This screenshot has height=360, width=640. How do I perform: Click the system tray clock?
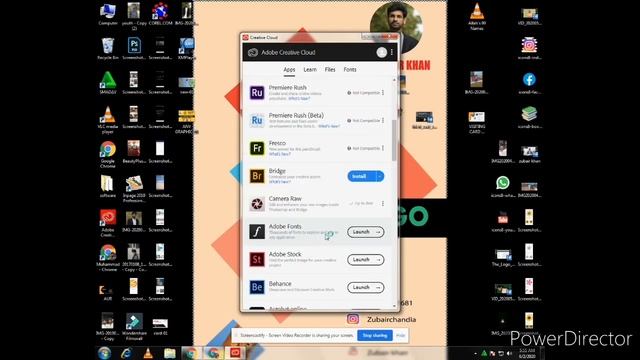tap(527, 353)
